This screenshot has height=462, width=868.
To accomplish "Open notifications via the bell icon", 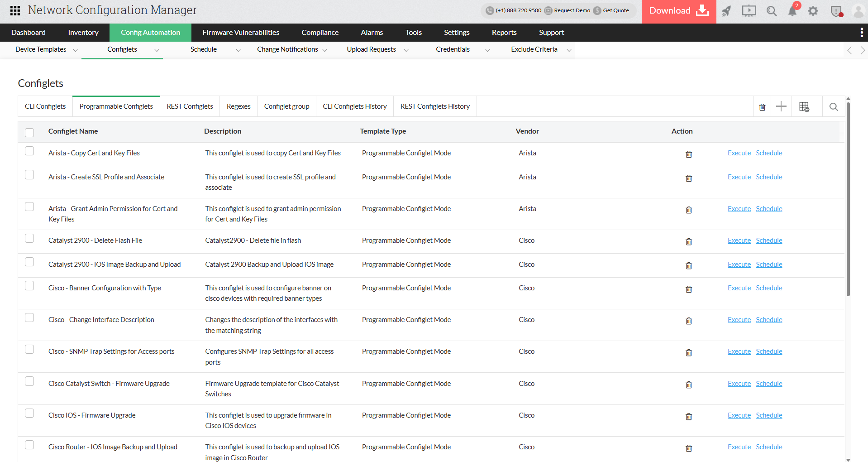I will (x=792, y=11).
